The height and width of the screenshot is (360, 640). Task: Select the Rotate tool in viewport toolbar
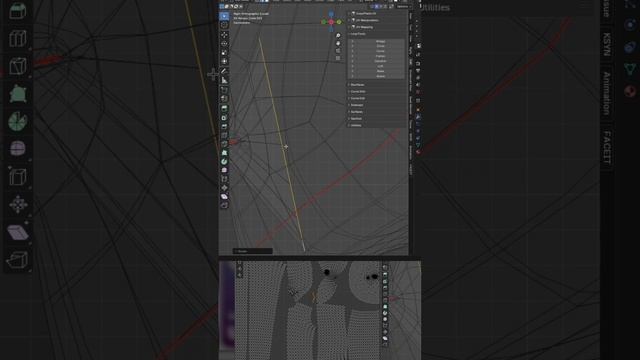tap(224, 43)
